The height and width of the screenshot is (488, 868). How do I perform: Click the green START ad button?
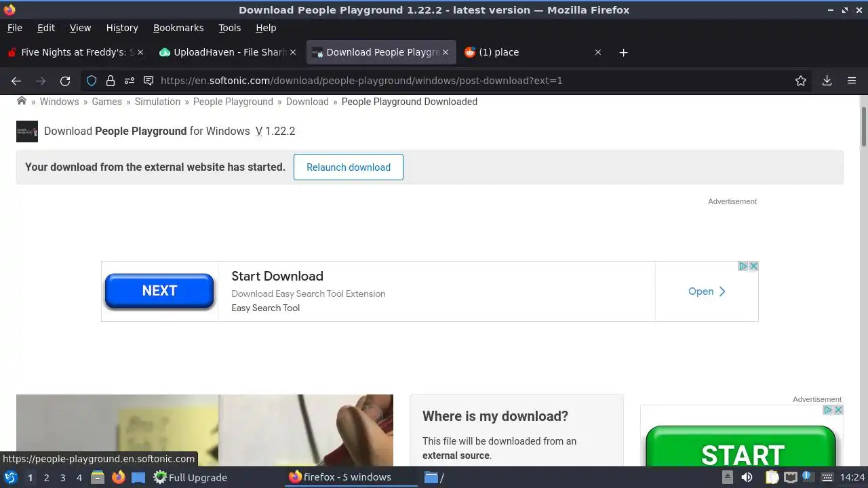[x=741, y=447]
